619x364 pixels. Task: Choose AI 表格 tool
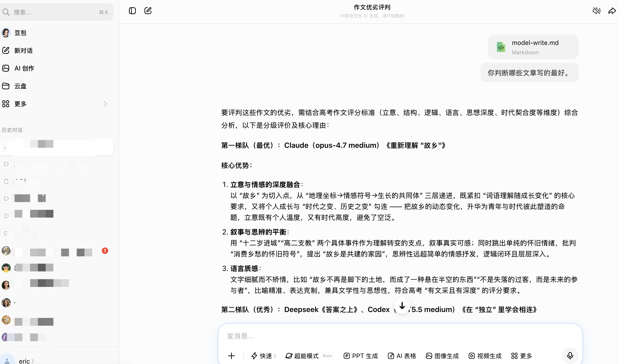tap(402, 356)
